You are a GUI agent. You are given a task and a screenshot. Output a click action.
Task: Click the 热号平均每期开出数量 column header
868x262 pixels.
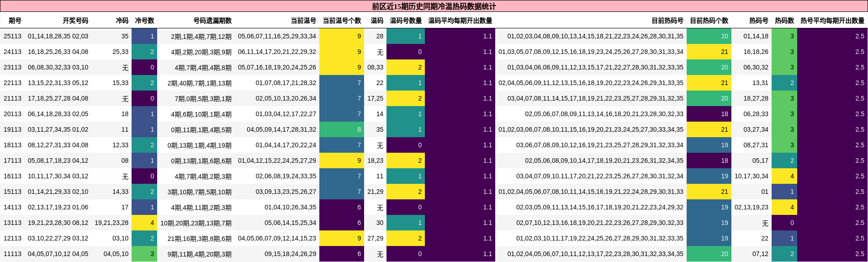pyautogui.click(x=832, y=21)
